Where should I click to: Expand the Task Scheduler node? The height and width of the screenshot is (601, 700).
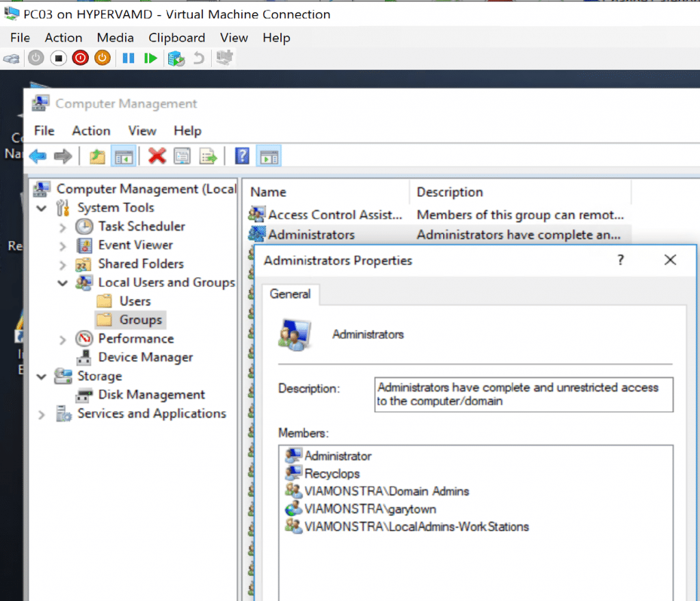[62, 226]
